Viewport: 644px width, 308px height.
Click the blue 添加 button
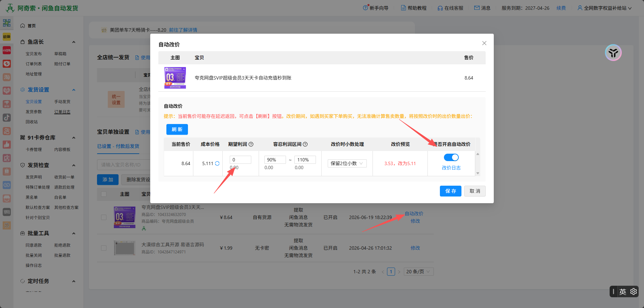point(108,180)
